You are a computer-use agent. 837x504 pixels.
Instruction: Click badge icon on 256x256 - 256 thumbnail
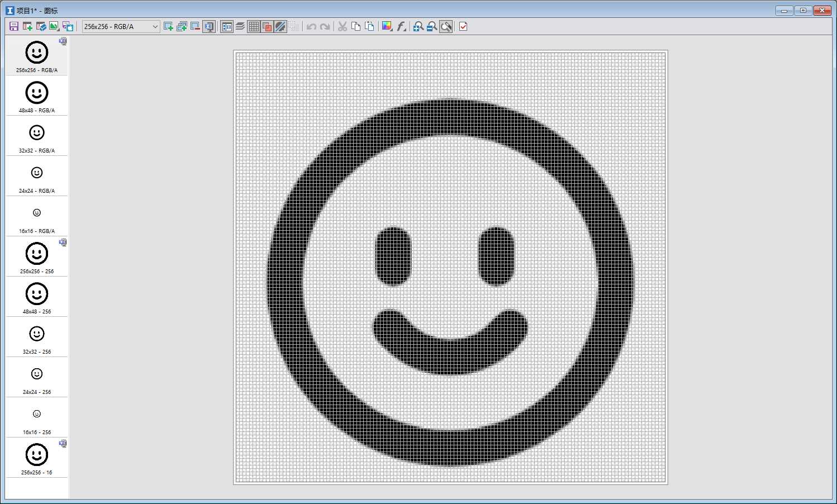(63, 243)
